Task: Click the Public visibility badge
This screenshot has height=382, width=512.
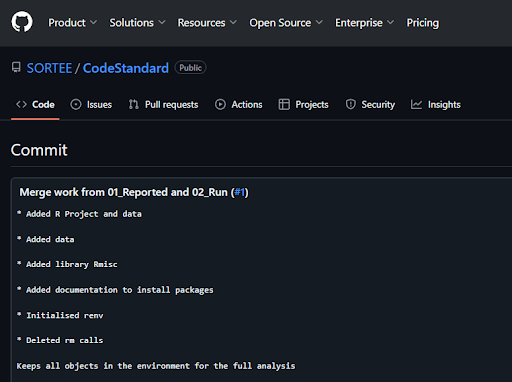Action: tap(190, 68)
